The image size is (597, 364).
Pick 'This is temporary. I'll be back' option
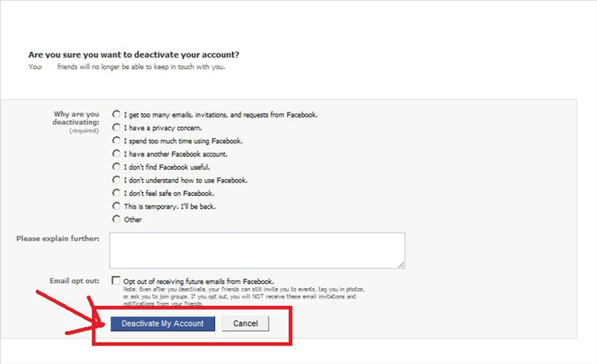click(116, 206)
